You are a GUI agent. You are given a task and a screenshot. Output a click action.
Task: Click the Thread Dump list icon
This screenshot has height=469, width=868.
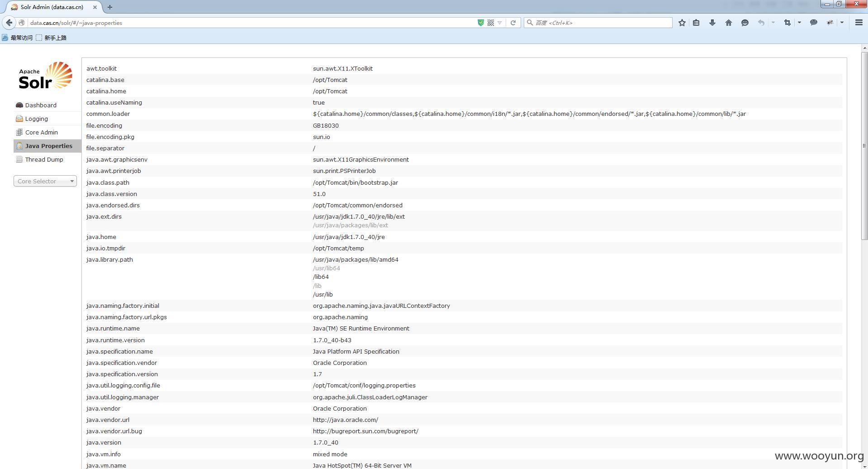point(19,159)
